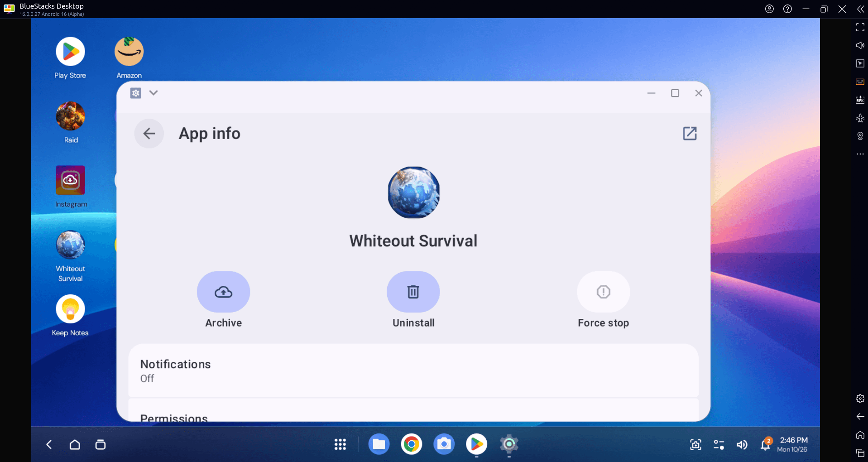
Task: Open the Permissions row
Action: [x=413, y=410]
